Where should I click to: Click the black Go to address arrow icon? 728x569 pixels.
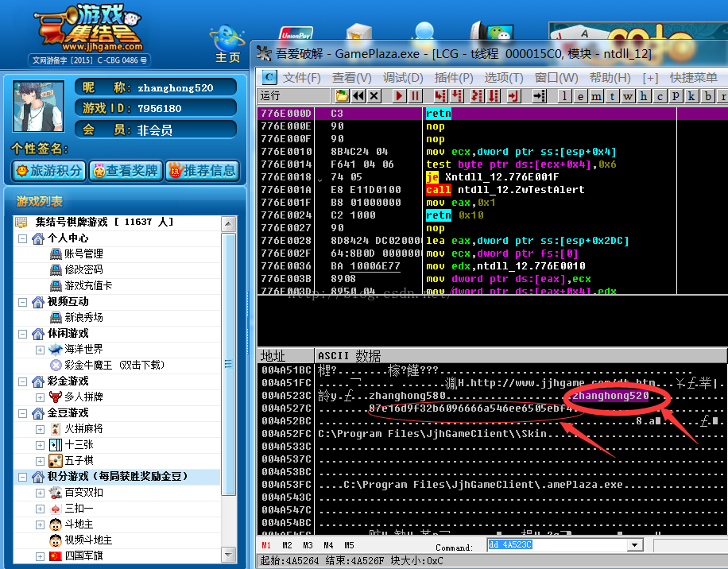539,96
